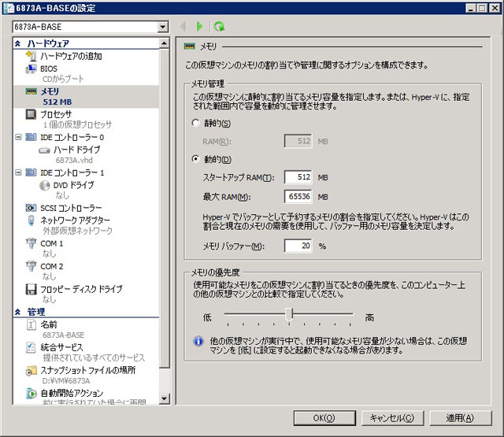The width and height of the screenshot is (504, 437).
Task: Click the grayed back navigation arrow
Action: coord(183,26)
